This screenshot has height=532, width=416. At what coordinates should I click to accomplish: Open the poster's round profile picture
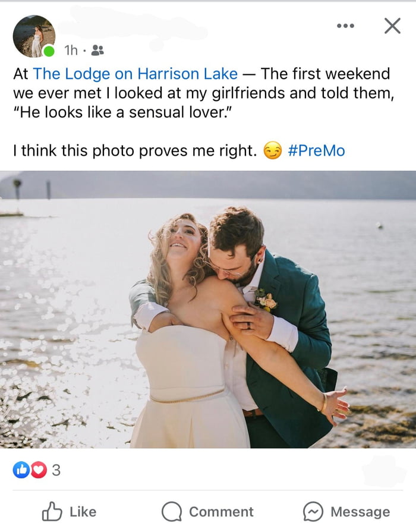coord(33,36)
